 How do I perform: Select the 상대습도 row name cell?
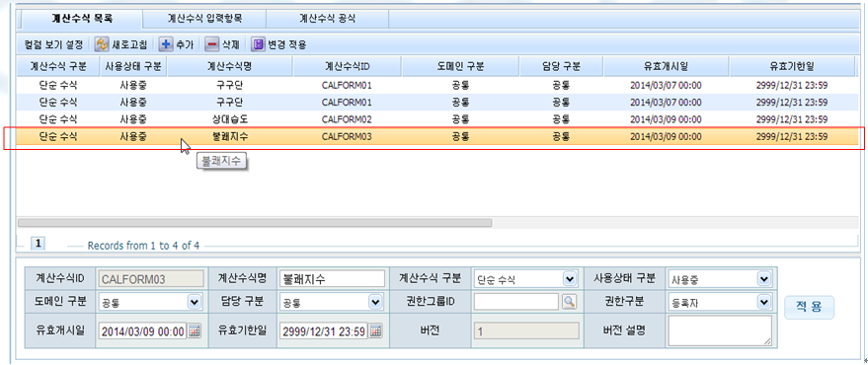point(230,119)
